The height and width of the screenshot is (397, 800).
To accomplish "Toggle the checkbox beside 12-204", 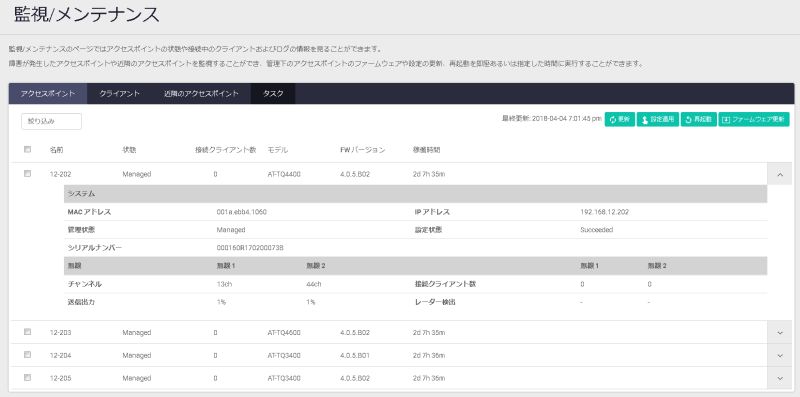I will point(28,355).
